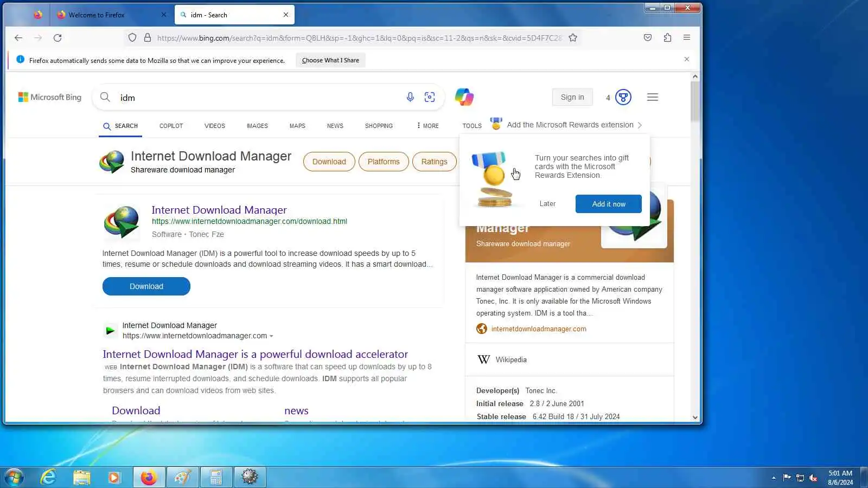This screenshot has width=868, height=488.
Task: Expand the internetdownloadmanager.com URL caret
Action: 271,336
